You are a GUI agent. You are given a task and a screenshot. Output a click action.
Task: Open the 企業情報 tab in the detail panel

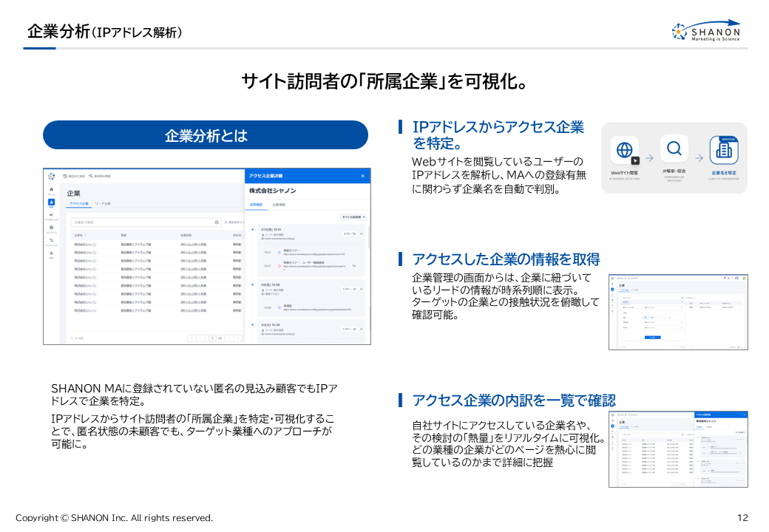click(x=279, y=205)
